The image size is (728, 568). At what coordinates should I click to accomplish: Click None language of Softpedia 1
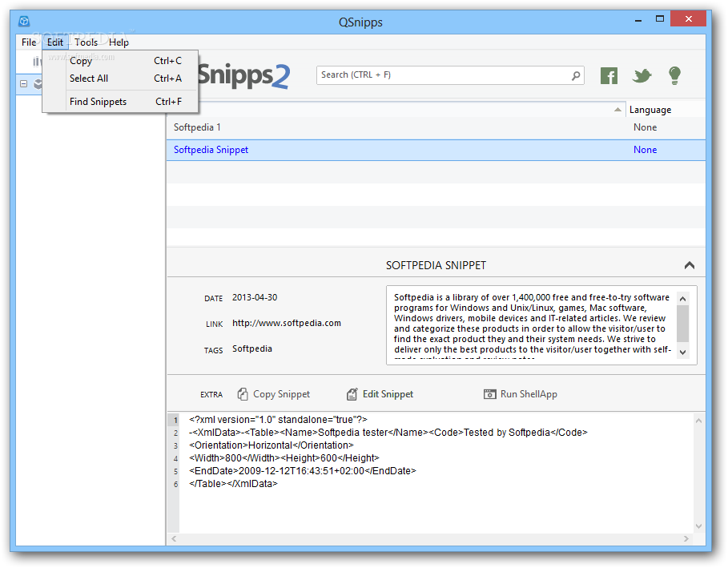[x=645, y=127]
